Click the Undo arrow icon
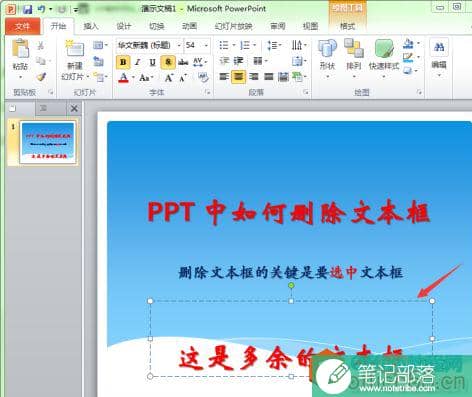Screen dimensions: 472x397 tap(41, 9)
